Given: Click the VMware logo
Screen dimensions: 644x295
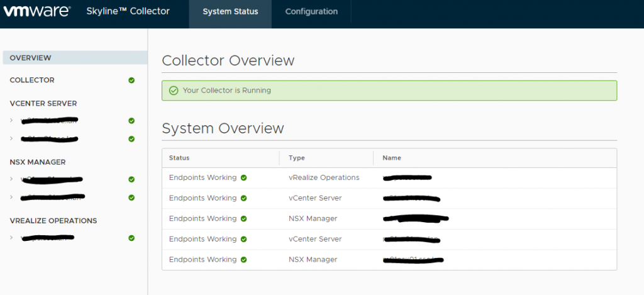Looking at the screenshot, I should point(37,11).
